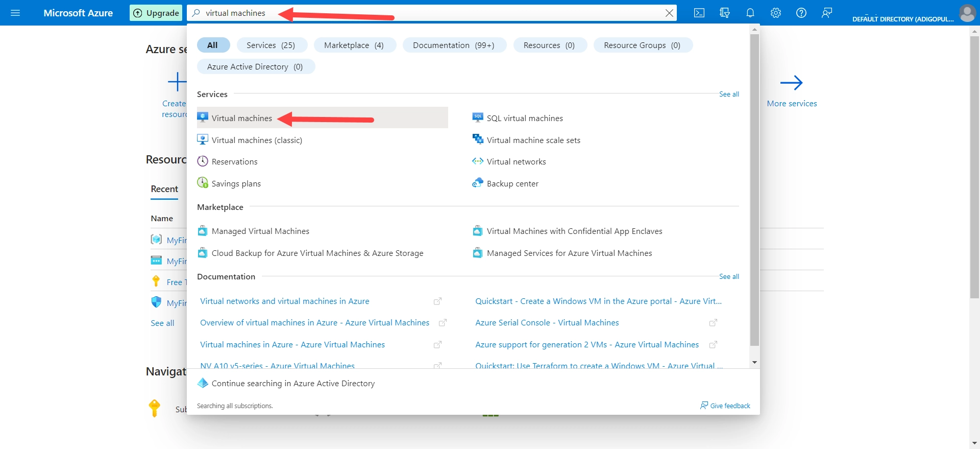Click the Subscriptions key icon

pos(154,408)
